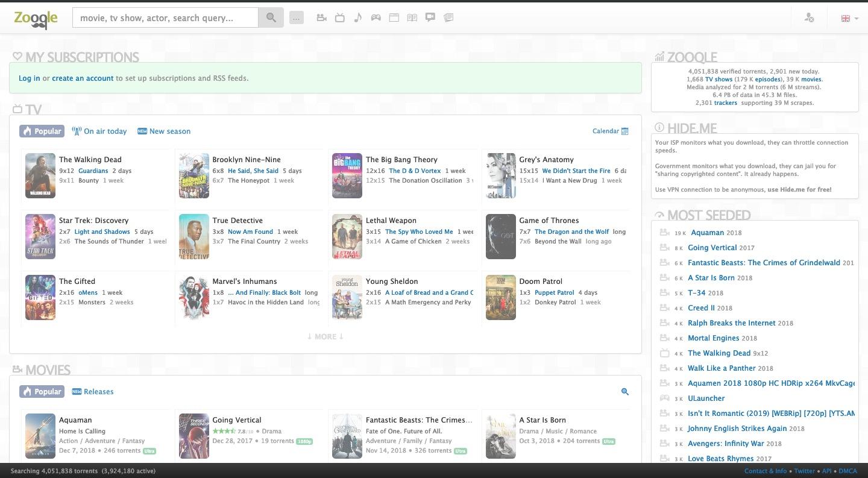Viewport: 868px width, 478px height.
Task: Open episode link Guardians
Action: [x=93, y=171]
